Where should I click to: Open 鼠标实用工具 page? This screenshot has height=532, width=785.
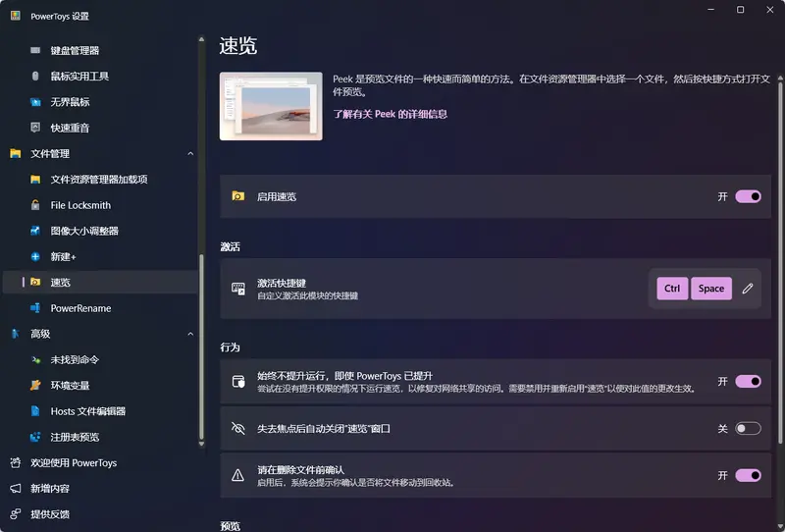[100, 77]
